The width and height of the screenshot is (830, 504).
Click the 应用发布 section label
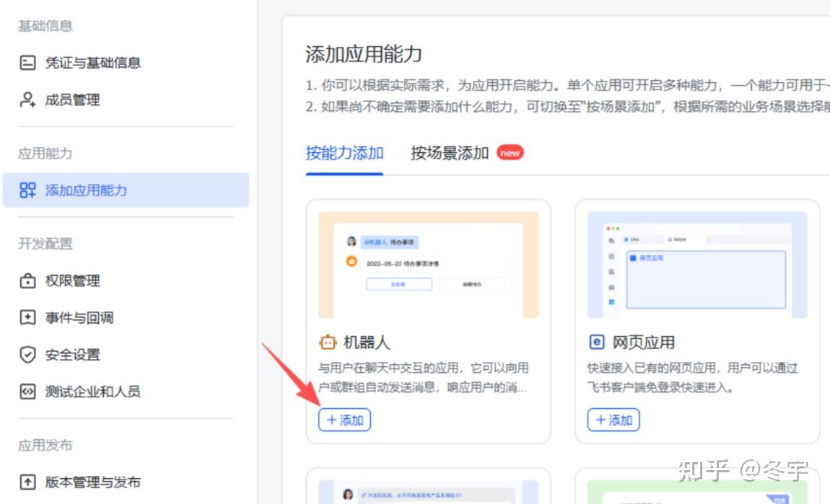click(45, 446)
